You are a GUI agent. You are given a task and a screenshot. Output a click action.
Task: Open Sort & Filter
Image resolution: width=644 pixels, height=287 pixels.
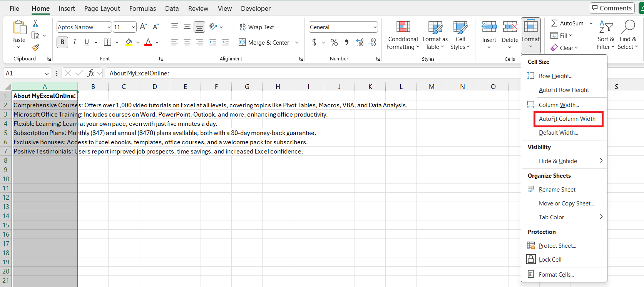[x=606, y=35]
